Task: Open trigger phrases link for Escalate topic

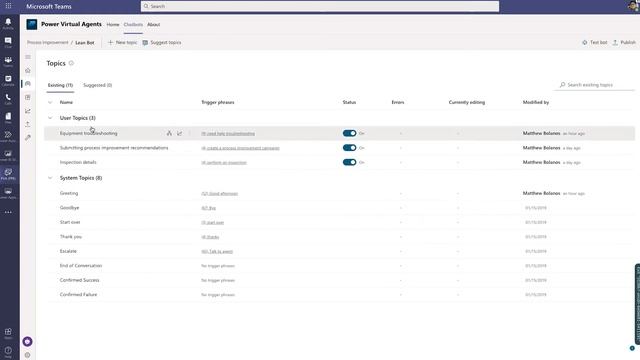Action: (217, 251)
